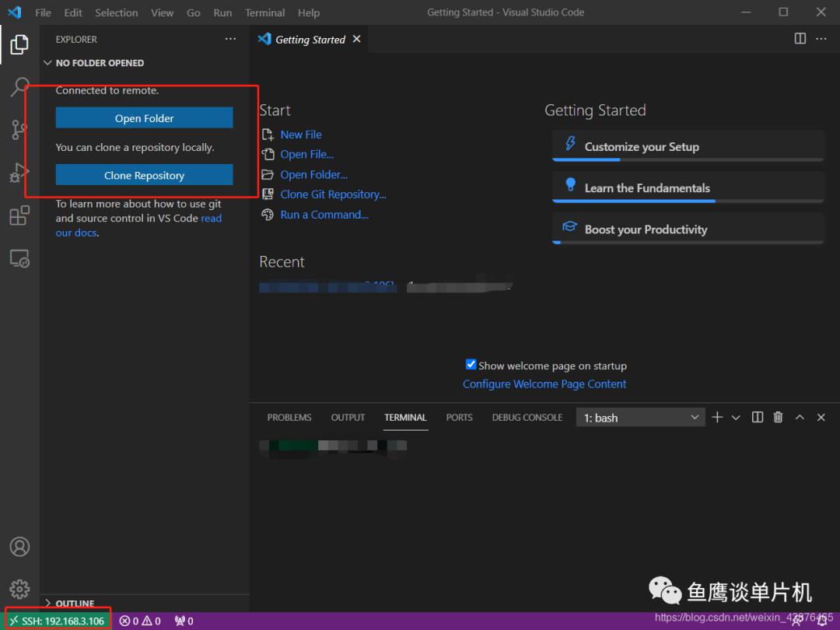Click Open Folder... link under Start
Image resolution: width=840 pixels, height=630 pixels.
pyautogui.click(x=314, y=175)
